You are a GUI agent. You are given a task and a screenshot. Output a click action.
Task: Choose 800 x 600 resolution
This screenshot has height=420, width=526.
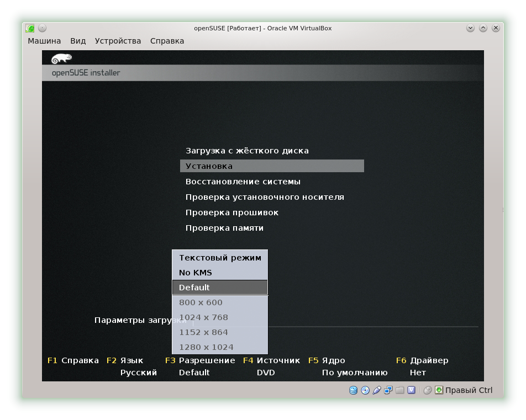(220, 302)
